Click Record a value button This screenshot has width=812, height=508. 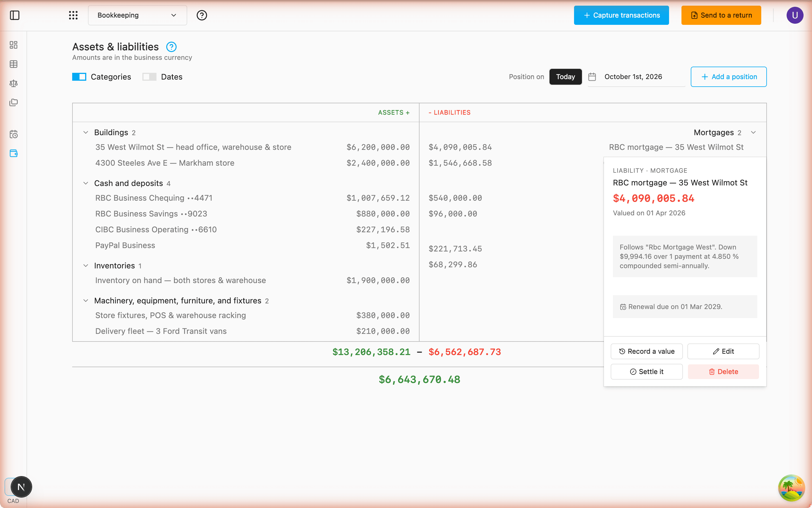coord(646,351)
